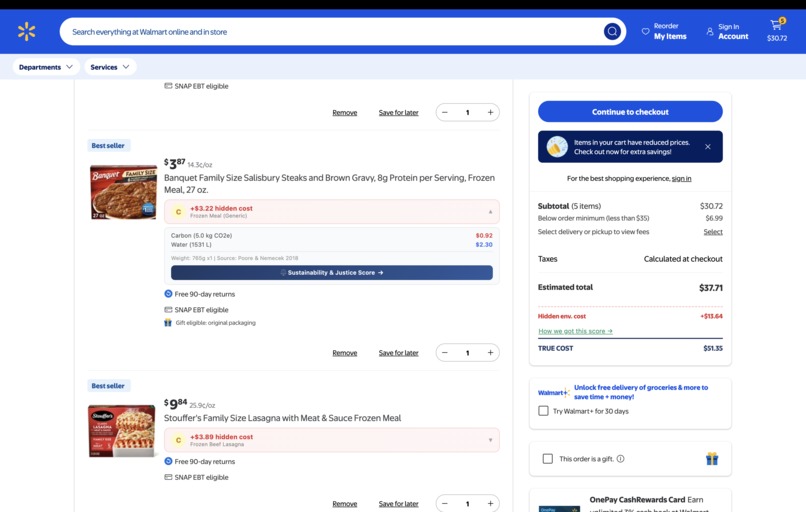
Task: Click the SNAP EBT card icon under Banquet
Action: pos(168,310)
